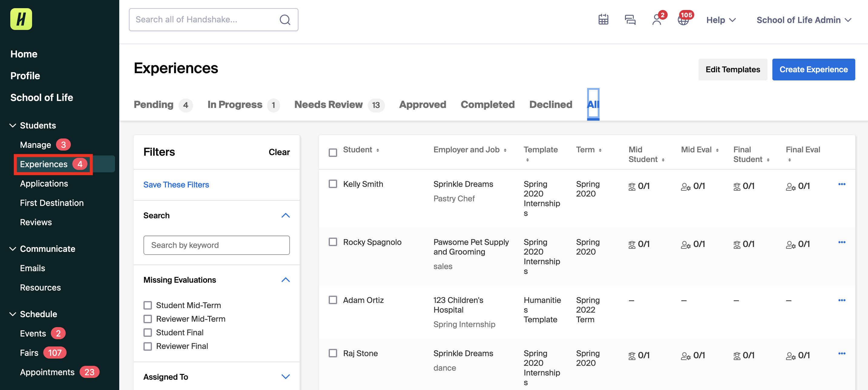This screenshot has width=868, height=390.
Task: Open more options for Rocky Spagnolo row
Action: pos(841,242)
